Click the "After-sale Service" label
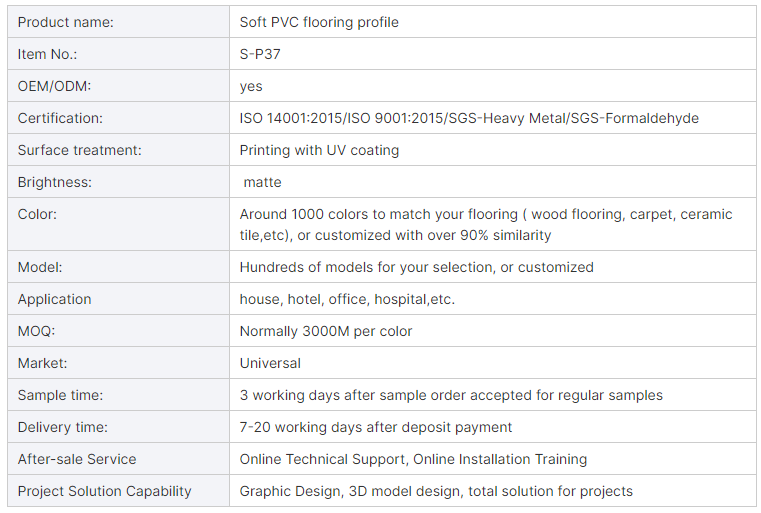 pyautogui.click(x=77, y=459)
